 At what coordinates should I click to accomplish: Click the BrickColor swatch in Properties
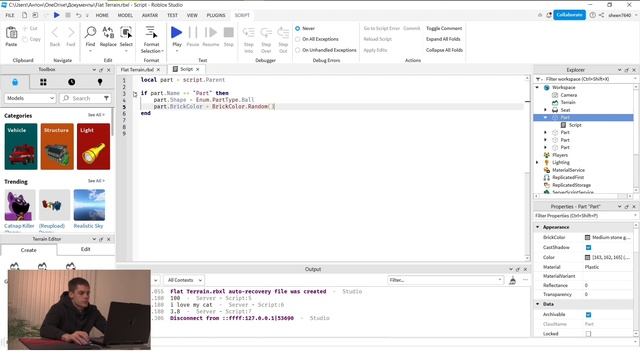pyautogui.click(x=587, y=237)
